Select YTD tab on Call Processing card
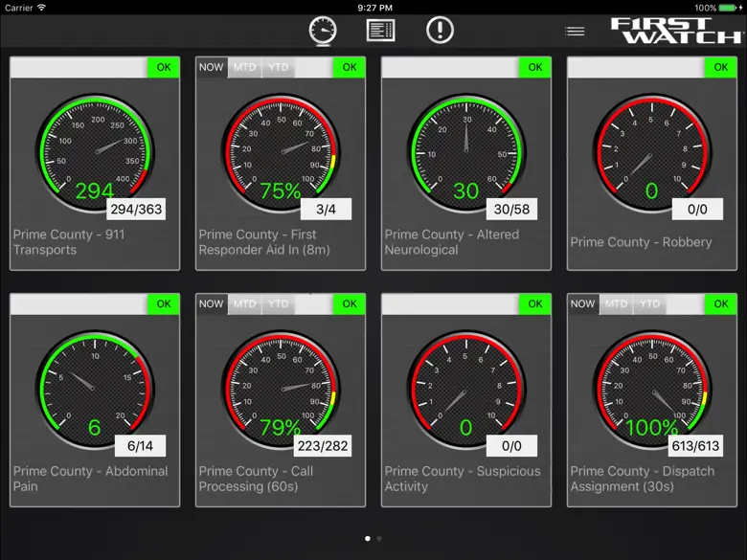 pos(278,303)
